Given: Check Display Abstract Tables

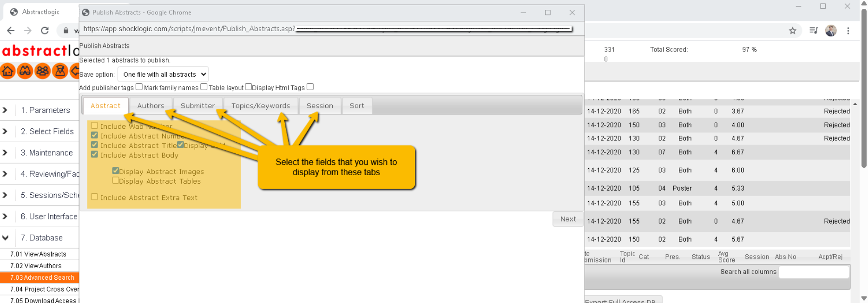Looking at the screenshot, I should [115, 180].
